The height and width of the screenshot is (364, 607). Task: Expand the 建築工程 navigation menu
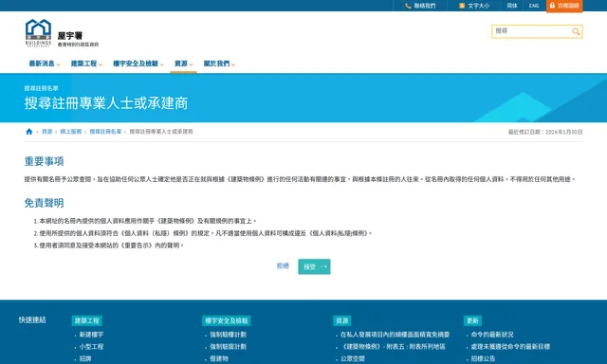click(x=86, y=64)
